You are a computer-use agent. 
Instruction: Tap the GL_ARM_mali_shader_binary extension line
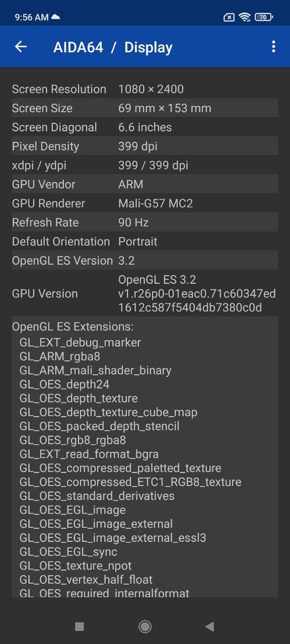coord(96,370)
